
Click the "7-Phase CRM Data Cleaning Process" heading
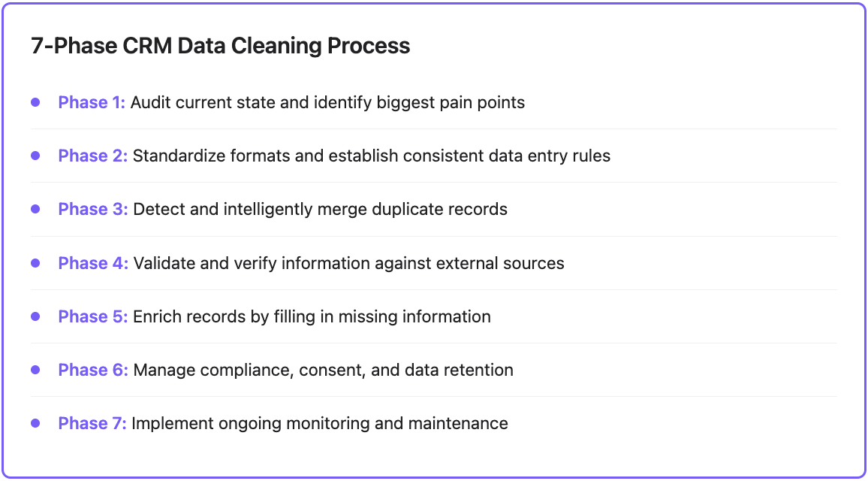220,46
